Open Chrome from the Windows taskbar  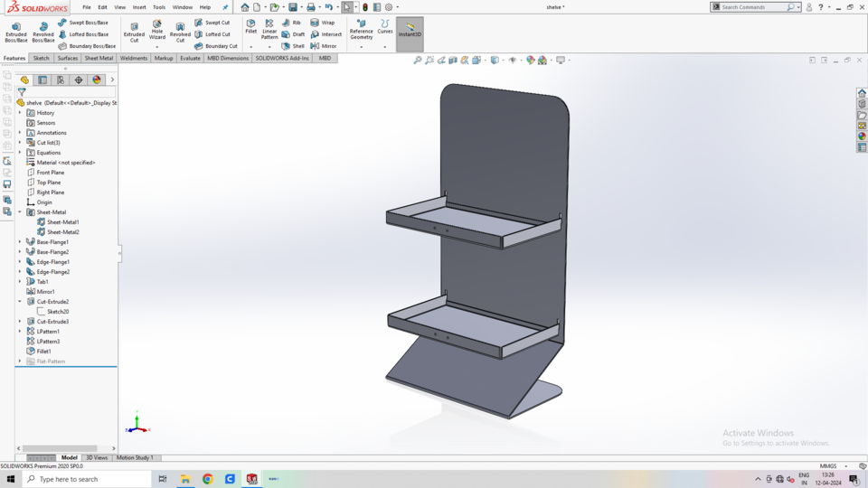208,479
